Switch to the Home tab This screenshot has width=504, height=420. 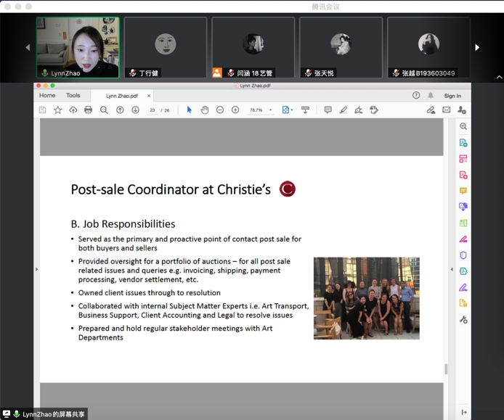click(x=47, y=96)
